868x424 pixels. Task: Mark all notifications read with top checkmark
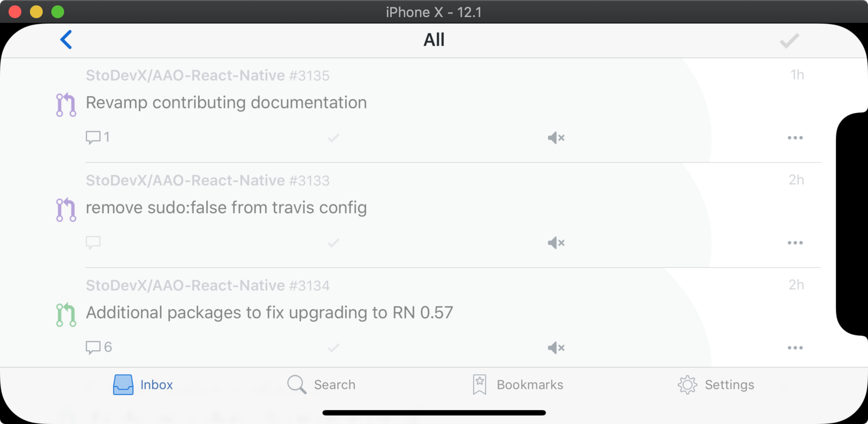789,41
